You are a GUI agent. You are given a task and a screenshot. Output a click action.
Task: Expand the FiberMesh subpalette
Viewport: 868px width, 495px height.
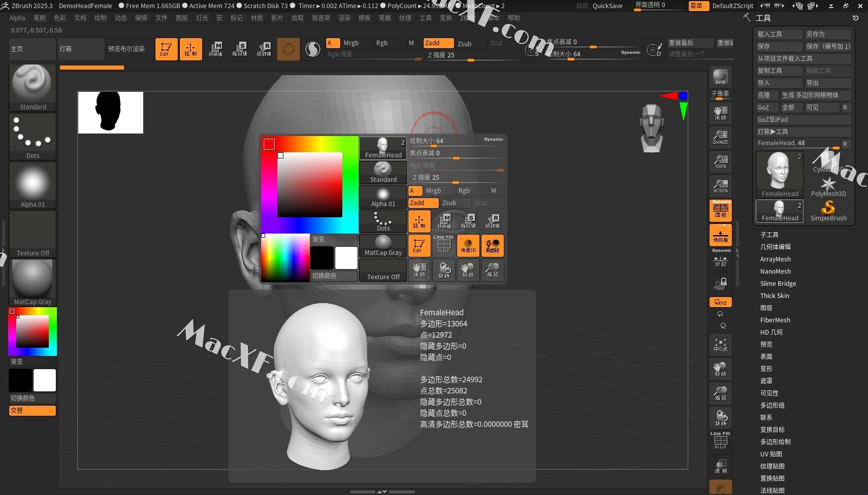pyautogui.click(x=775, y=320)
